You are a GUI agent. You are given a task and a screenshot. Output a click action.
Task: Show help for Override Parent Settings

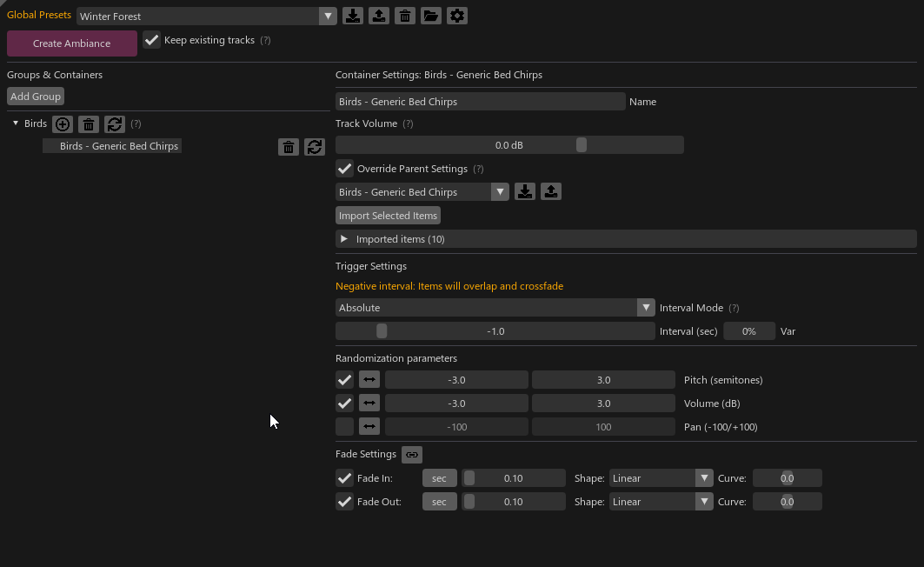[x=478, y=170]
